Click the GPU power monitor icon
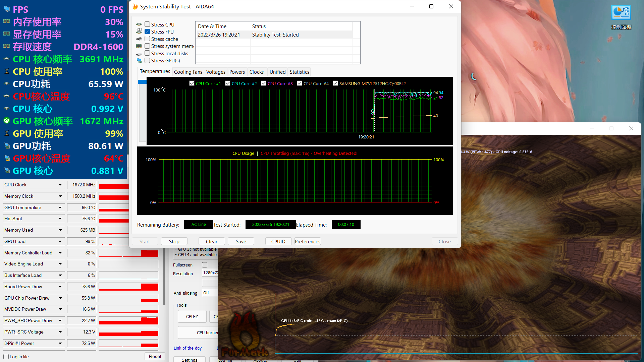The height and width of the screenshot is (362, 644). (x=6, y=146)
